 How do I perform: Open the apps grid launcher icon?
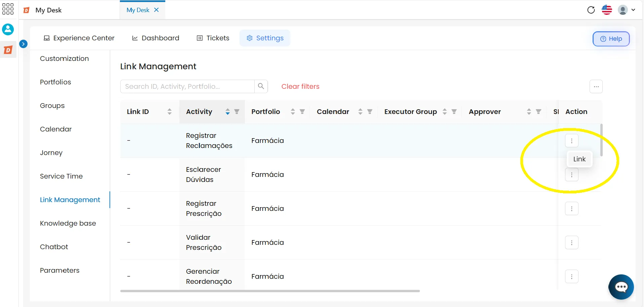pyautogui.click(x=8, y=9)
